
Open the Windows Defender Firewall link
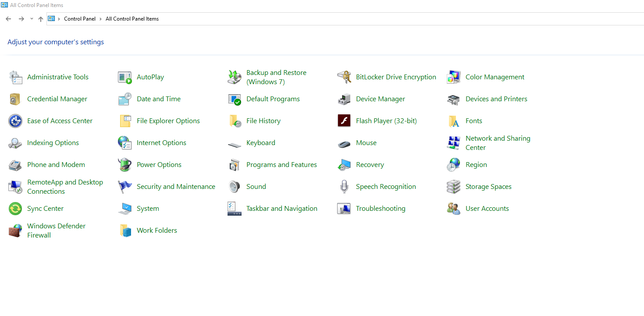(x=56, y=231)
